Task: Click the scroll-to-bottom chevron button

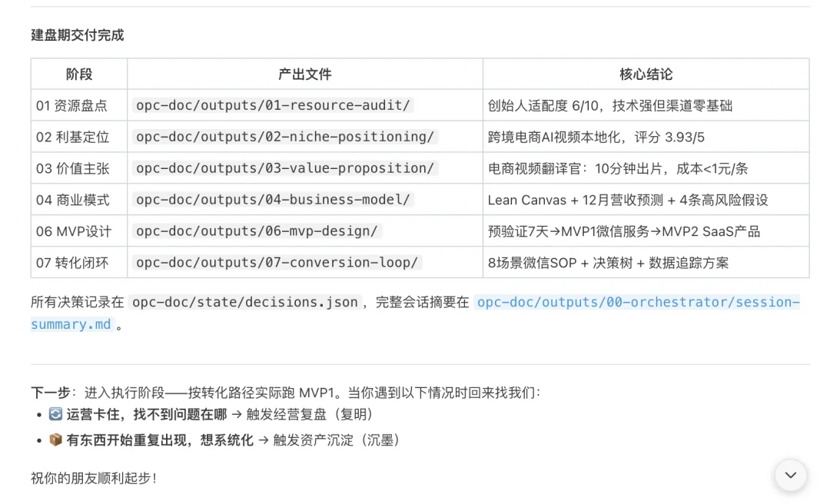Action: (x=790, y=475)
